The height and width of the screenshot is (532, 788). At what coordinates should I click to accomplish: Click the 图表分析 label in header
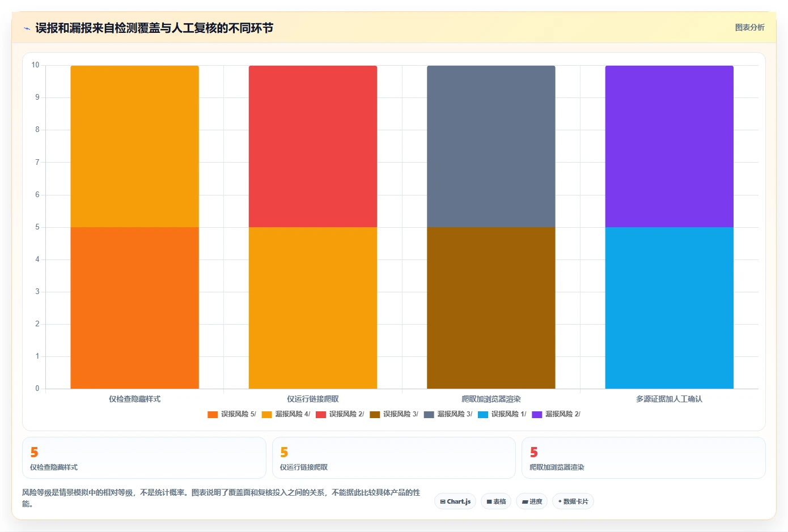pyautogui.click(x=749, y=27)
